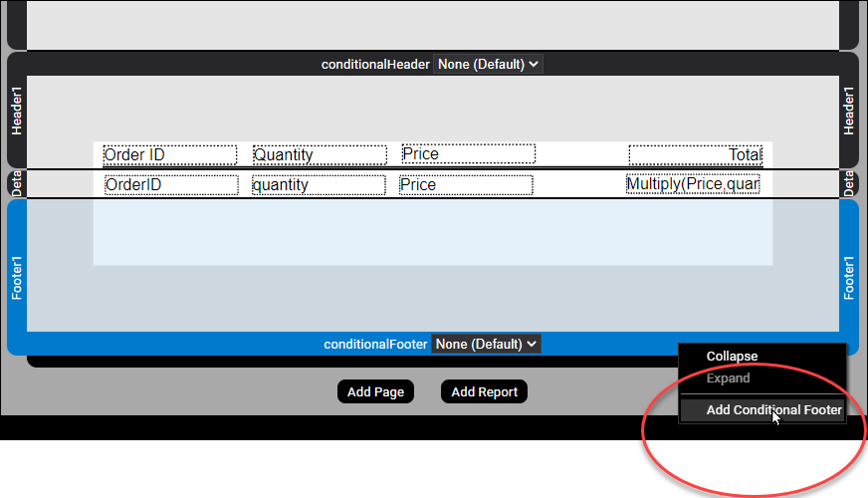The width and height of the screenshot is (868, 498).
Task: Select the Price label in the Header1 band
Action: pos(468,153)
